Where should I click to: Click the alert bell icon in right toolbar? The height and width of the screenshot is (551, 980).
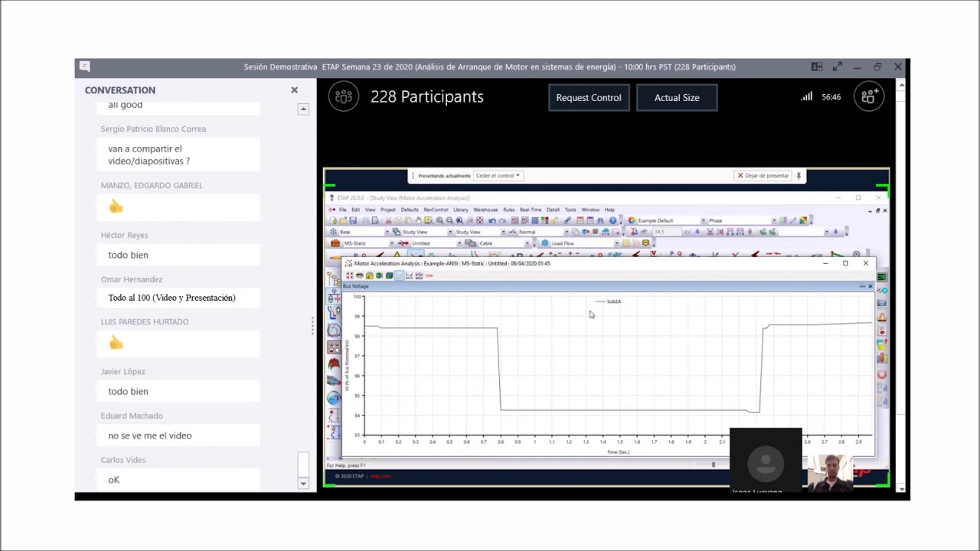pyautogui.click(x=882, y=318)
